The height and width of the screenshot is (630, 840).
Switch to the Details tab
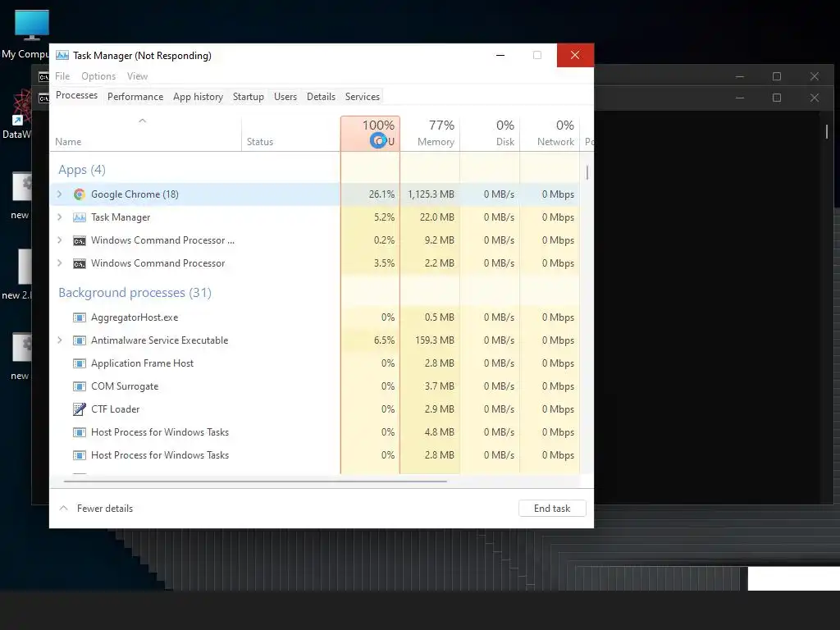pos(321,97)
